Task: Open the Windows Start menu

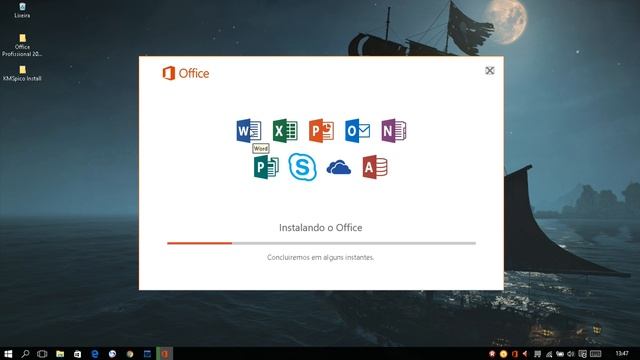Action: click(x=8, y=353)
